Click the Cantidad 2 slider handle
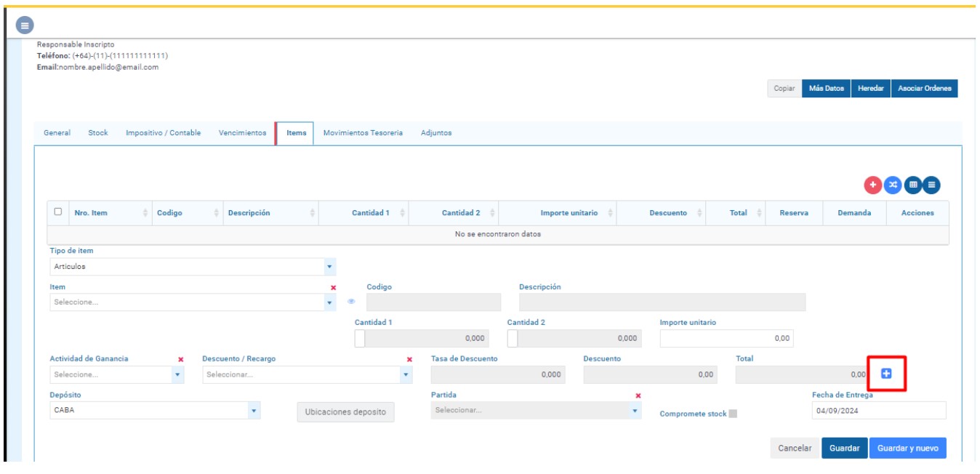The height and width of the screenshot is (474, 980). (513, 338)
